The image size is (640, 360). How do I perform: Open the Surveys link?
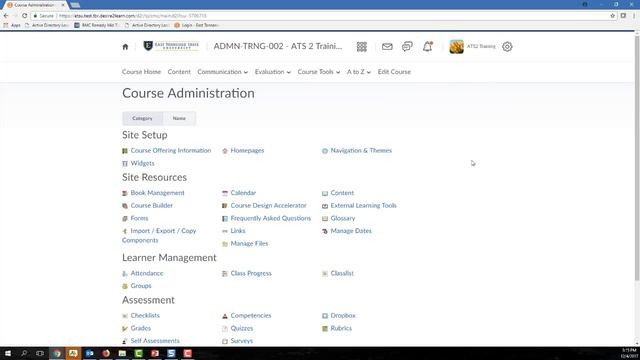tap(241, 341)
